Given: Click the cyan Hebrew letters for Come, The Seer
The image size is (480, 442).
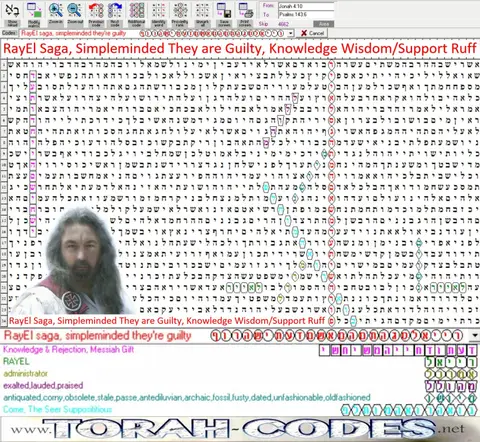Looking at the screenshot, I should tap(409, 410).
